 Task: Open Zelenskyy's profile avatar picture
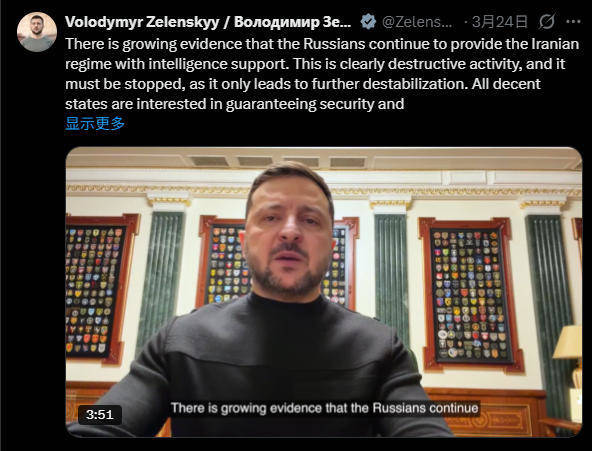37,32
